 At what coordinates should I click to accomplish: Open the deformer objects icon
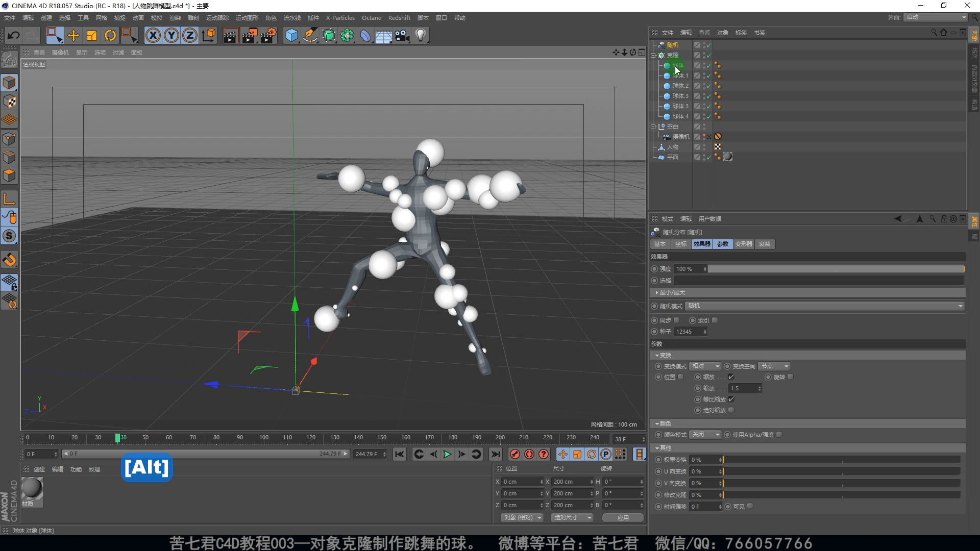[x=365, y=35]
